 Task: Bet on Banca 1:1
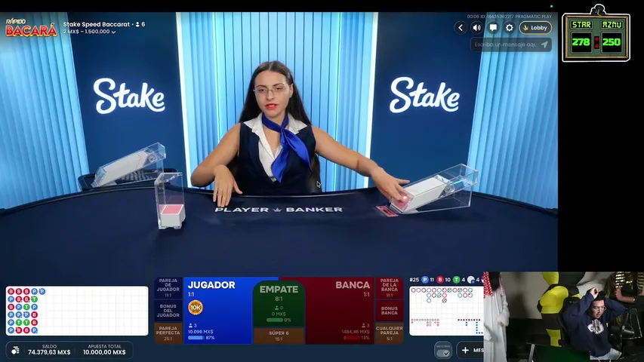pos(339,310)
